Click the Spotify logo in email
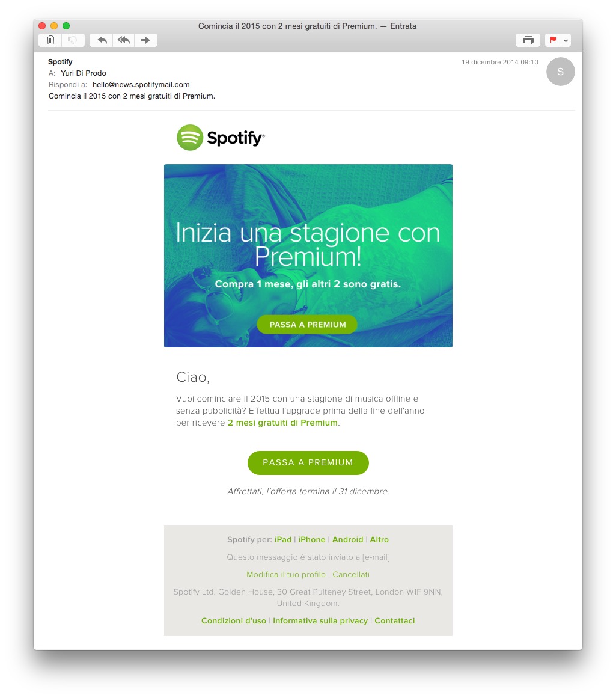This screenshot has width=616, height=698. point(221,138)
